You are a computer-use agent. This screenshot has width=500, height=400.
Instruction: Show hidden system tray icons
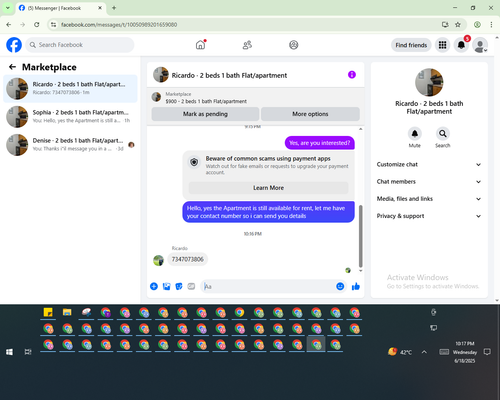pyautogui.click(x=424, y=352)
